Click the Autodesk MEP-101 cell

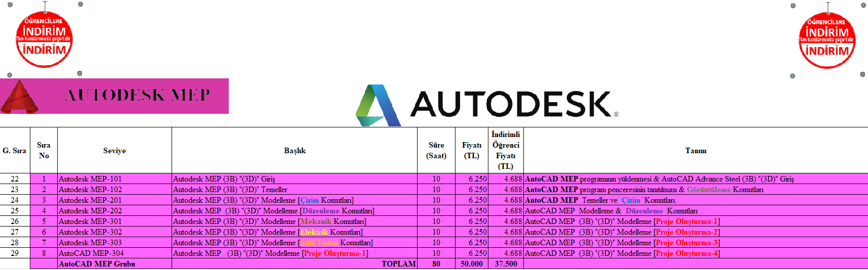pos(115,179)
